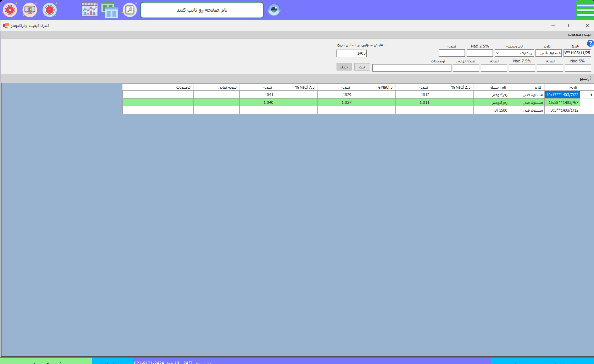Click the blue question mark help icon
Image resolution: width=594 pixels, height=364 pixels.
point(590,43)
